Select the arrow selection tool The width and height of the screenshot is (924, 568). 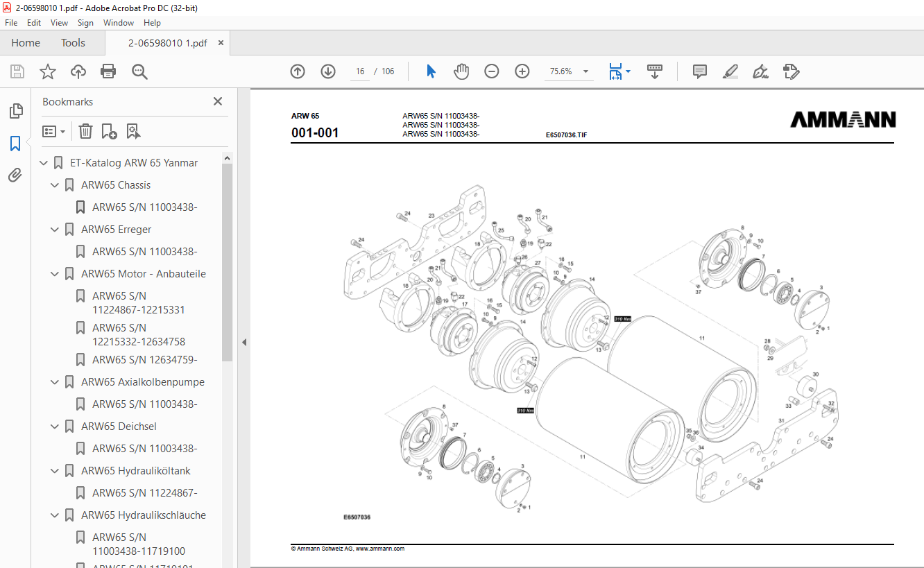pyautogui.click(x=431, y=71)
